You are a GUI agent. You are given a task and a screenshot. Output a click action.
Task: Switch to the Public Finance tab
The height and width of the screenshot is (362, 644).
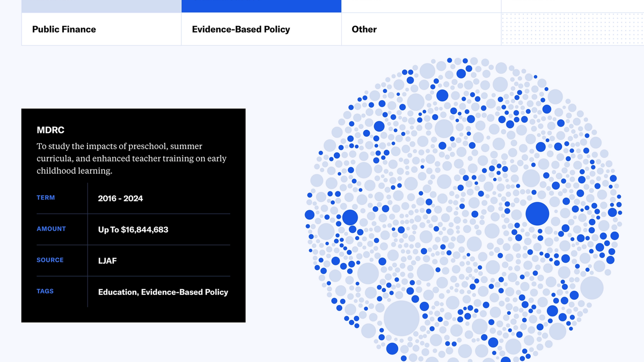tap(101, 29)
